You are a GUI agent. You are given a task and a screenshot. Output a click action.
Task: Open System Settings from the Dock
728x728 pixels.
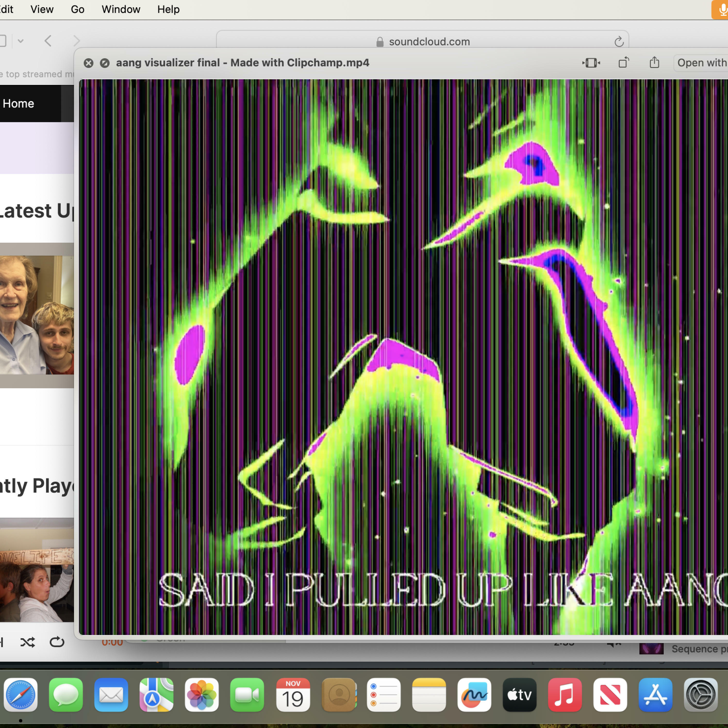click(x=701, y=695)
